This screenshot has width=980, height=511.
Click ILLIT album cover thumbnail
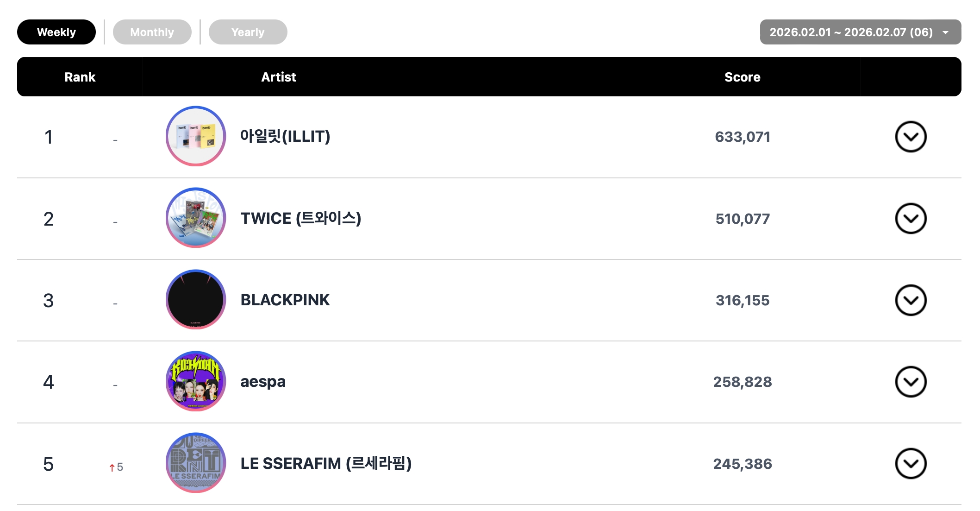click(196, 136)
